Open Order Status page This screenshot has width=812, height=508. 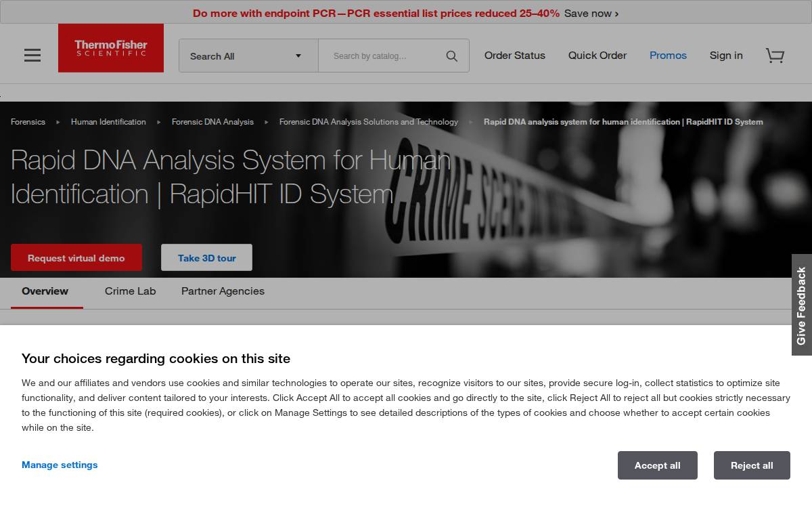515,56
